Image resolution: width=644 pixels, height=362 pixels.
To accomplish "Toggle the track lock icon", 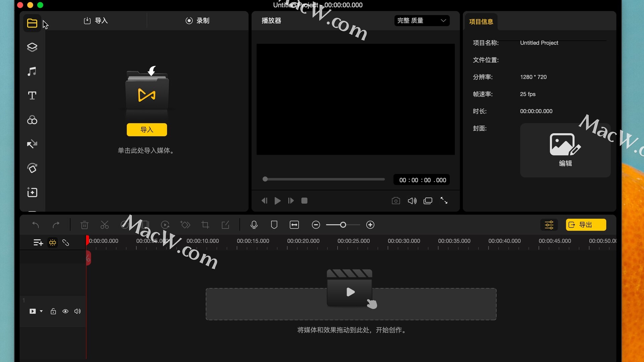I will point(53,311).
